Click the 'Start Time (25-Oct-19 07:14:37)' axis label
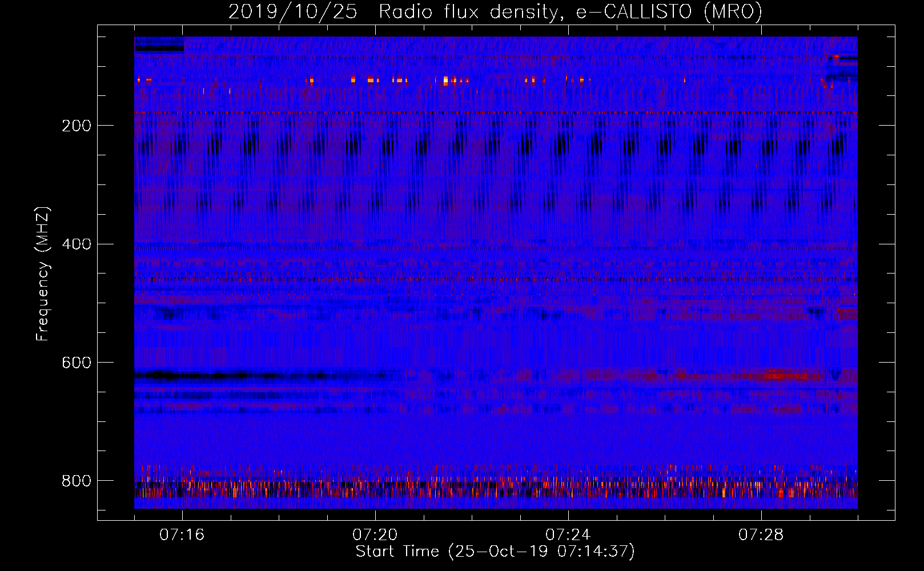The height and width of the screenshot is (571, 924). click(495, 552)
